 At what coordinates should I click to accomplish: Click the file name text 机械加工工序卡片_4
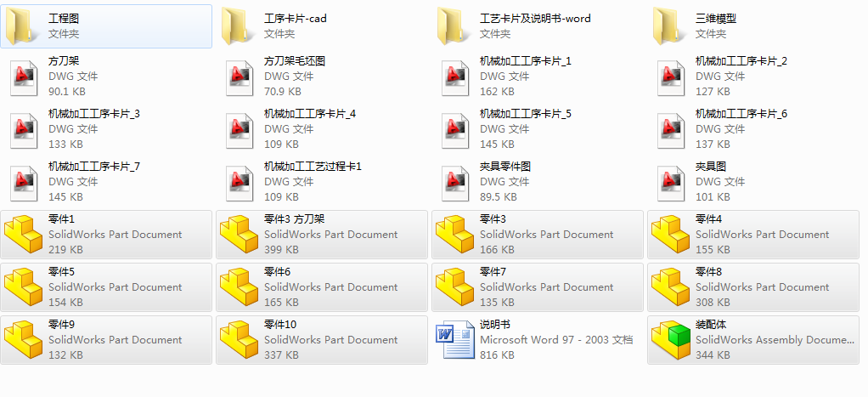(310, 114)
